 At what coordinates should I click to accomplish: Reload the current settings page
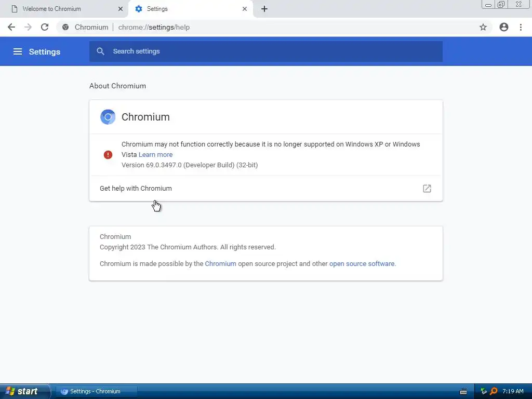pos(45,27)
